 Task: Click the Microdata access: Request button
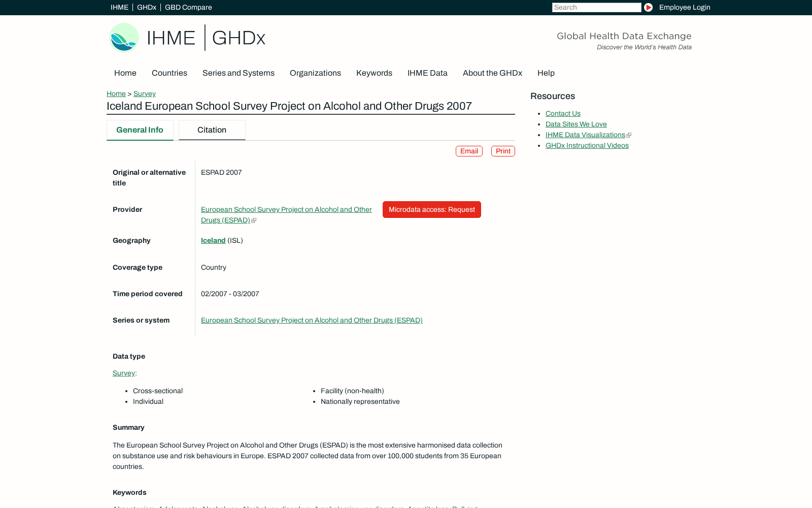432,210
